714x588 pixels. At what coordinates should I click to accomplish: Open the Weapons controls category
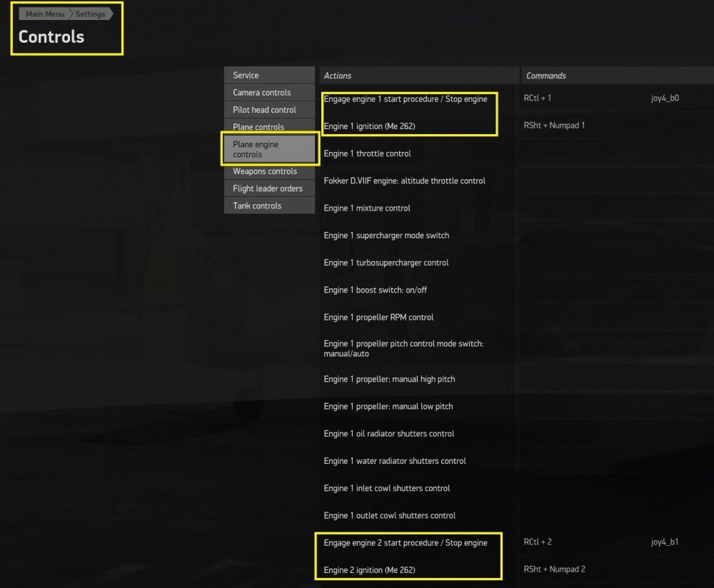click(x=269, y=171)
